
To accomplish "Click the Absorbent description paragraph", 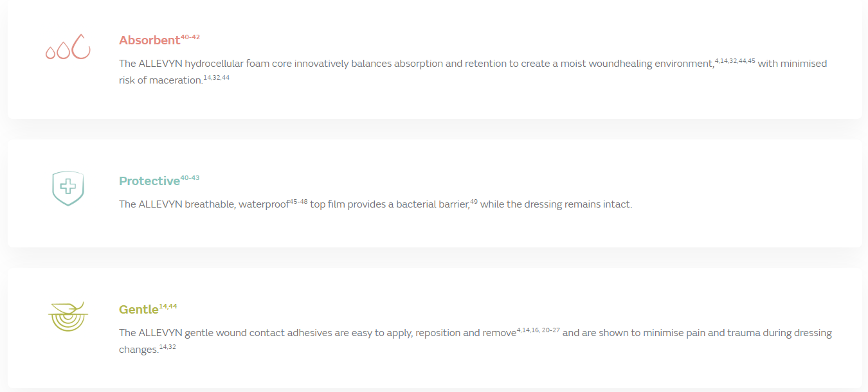I will pos(473,72).
